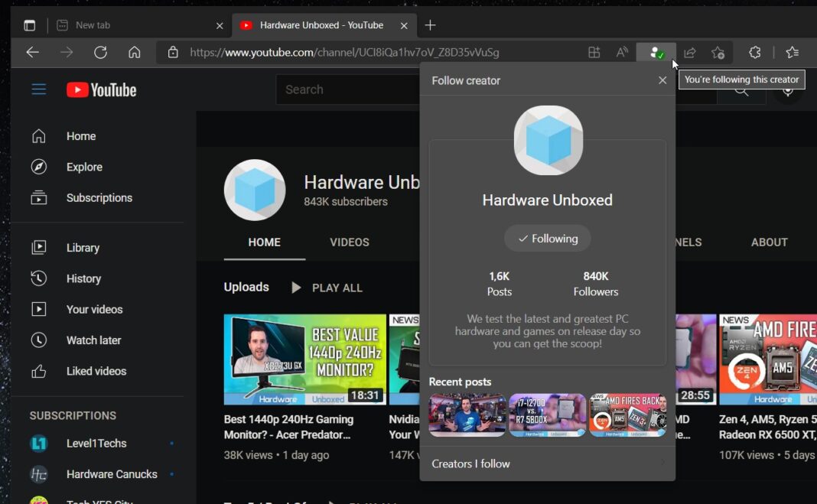Select the New tab browser tab
Screen dimensions: 817x504
point(93,24)
